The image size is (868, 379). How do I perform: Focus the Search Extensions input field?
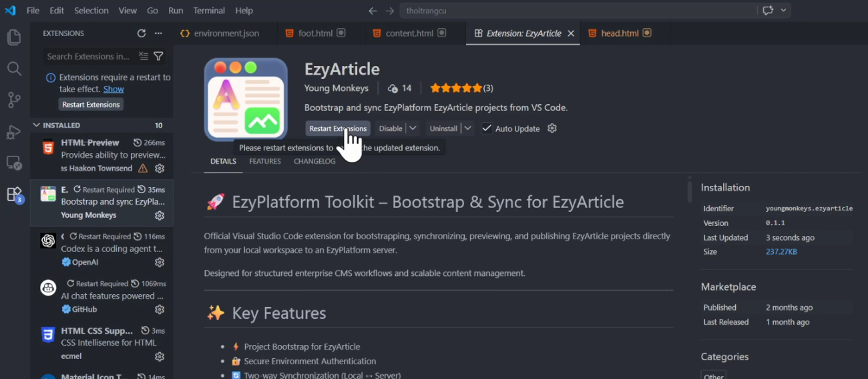click(x=89, y=56)
